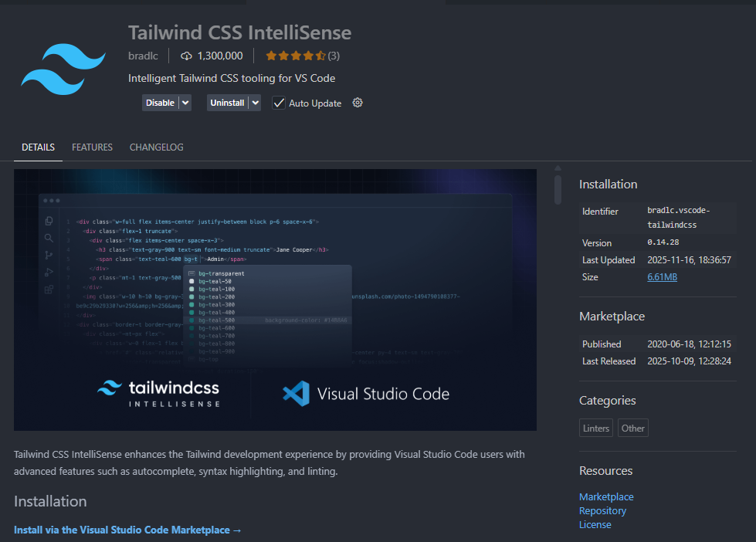Screen dimensions: 756x542
Task: Click the identifier value bradlc.vscode-tailwindcss
Action: (x=678, y=218)
